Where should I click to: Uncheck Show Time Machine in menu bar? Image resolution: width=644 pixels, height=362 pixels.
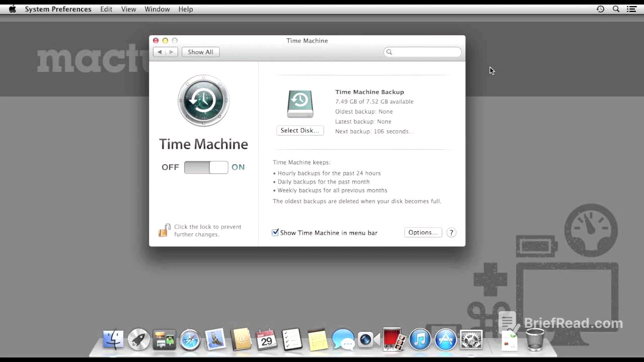275,232
